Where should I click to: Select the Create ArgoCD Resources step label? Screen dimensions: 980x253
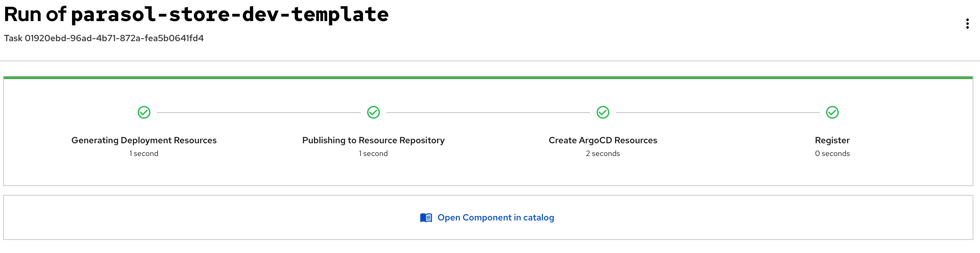603,140
